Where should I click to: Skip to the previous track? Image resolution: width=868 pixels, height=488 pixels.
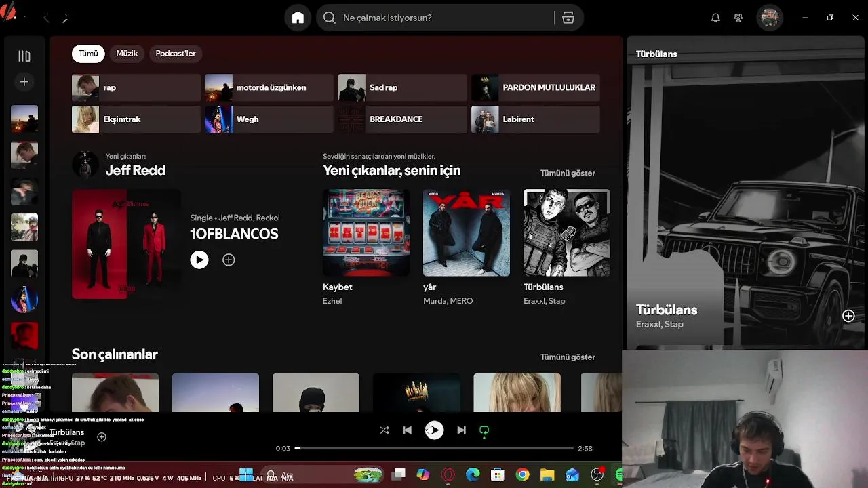407,430
